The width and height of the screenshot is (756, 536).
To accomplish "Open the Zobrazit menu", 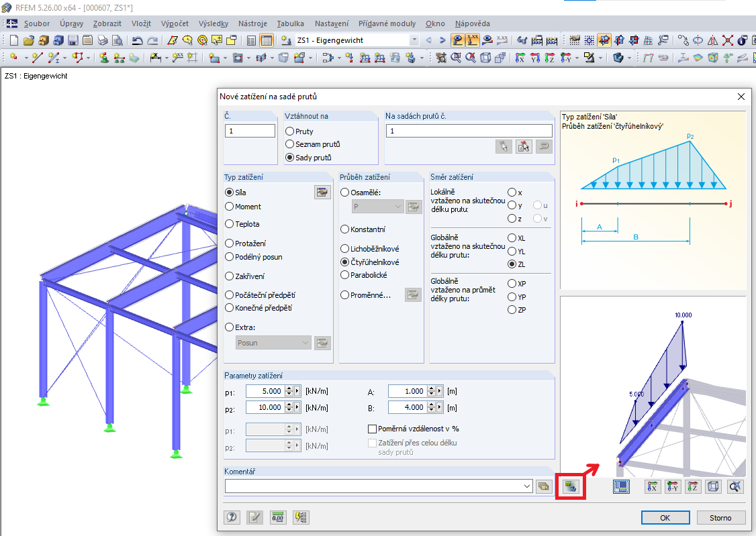I will [107, 23].
